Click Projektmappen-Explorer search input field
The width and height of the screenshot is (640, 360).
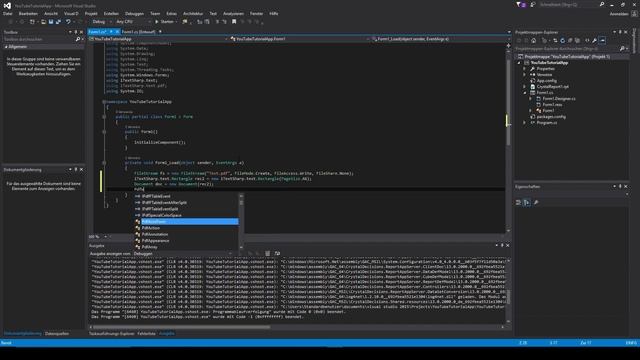click(x=567, y=49)
